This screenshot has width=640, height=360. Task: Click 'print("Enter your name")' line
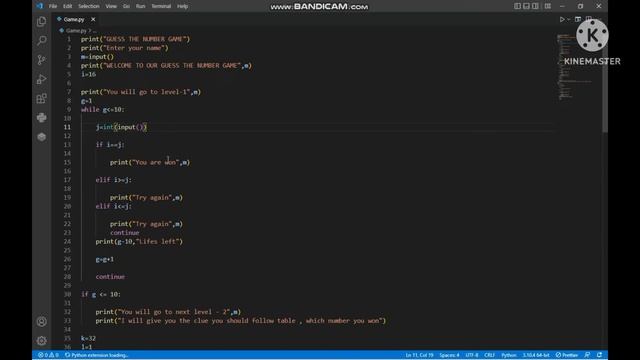pos(124,48)
